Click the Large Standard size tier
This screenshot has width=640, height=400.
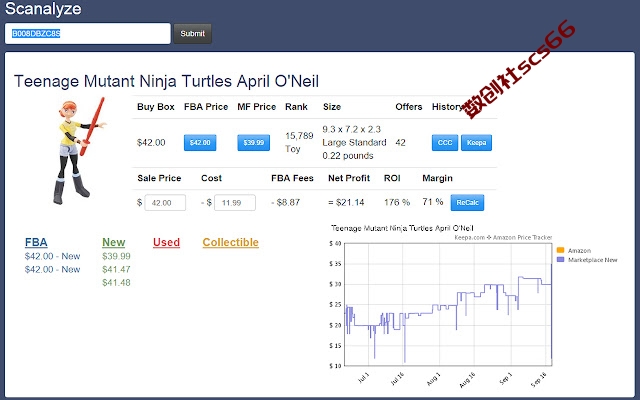(x=354, y=142)
